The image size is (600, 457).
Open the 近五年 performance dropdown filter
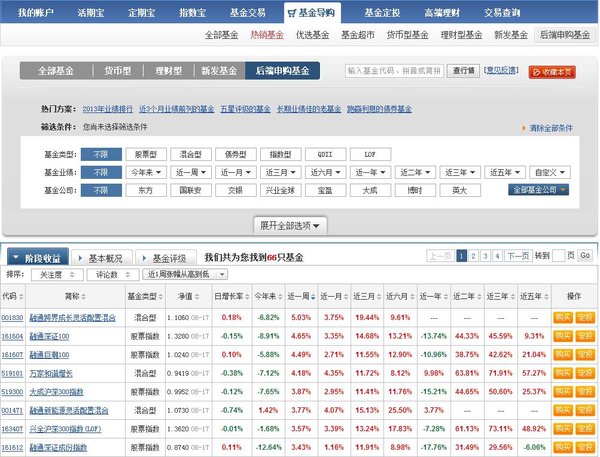(x=505, y=172)
